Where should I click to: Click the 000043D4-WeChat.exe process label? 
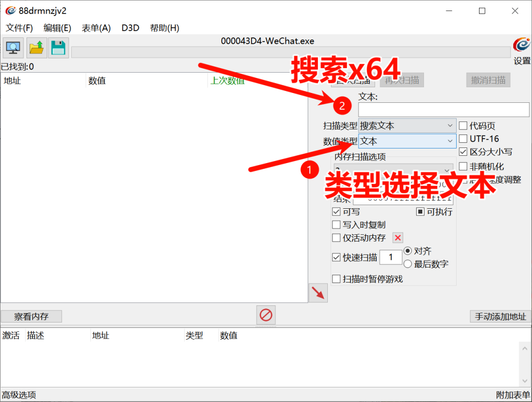click(x=268, y=41)
